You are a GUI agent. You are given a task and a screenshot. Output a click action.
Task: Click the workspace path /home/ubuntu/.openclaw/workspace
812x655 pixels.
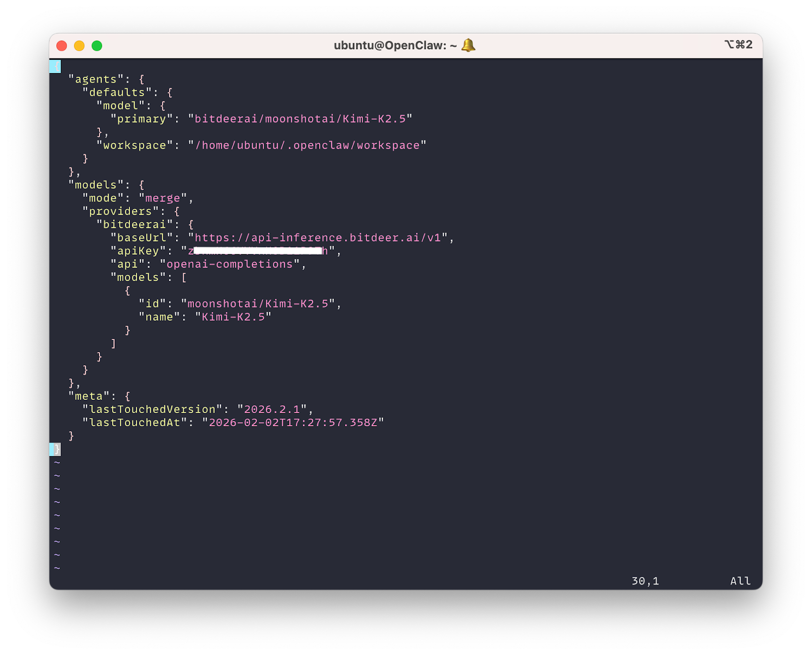pyautogui.click(x=307, y=145)
